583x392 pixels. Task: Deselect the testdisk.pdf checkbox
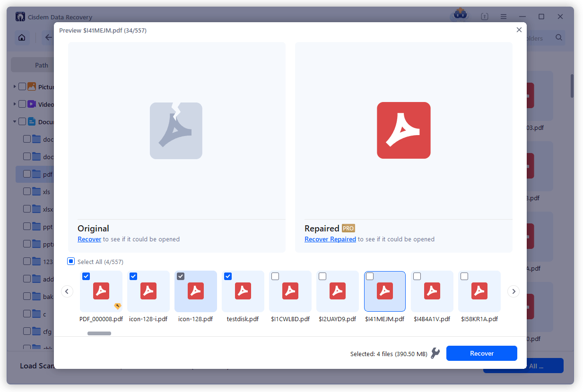pyautogui.click(x=227, y=276)
